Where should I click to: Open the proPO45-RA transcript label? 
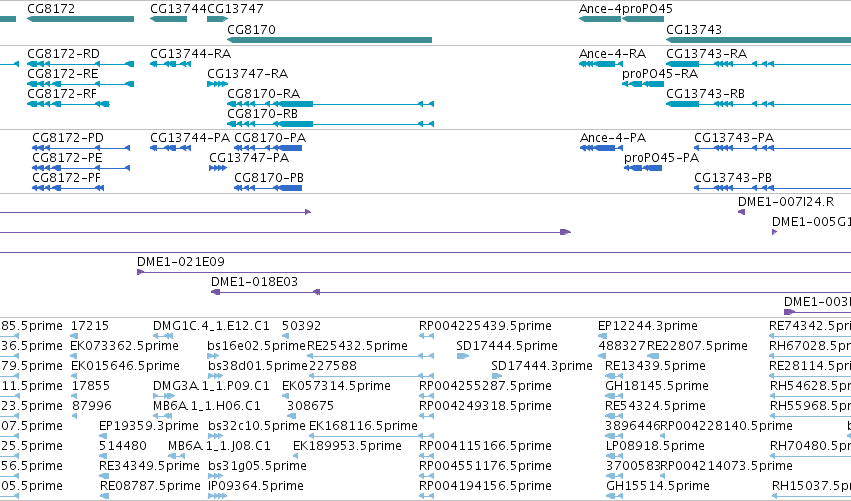[x=660, y=74]
